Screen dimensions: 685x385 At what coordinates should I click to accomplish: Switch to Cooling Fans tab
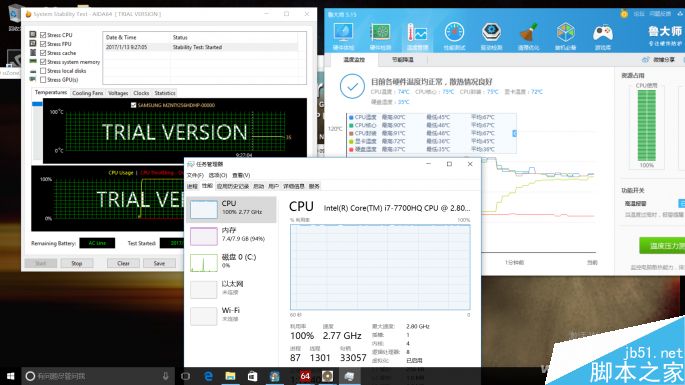87,93
